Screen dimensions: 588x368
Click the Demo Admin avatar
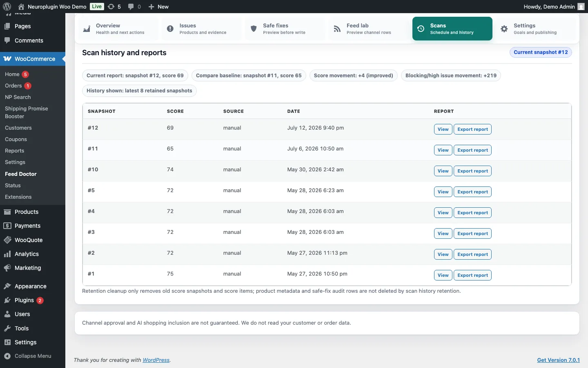(581, 7)
